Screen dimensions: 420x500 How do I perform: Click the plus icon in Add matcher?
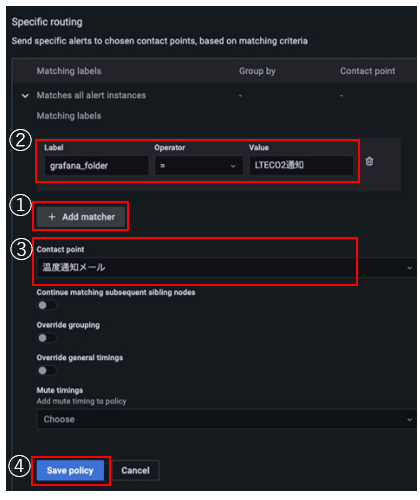52,217
